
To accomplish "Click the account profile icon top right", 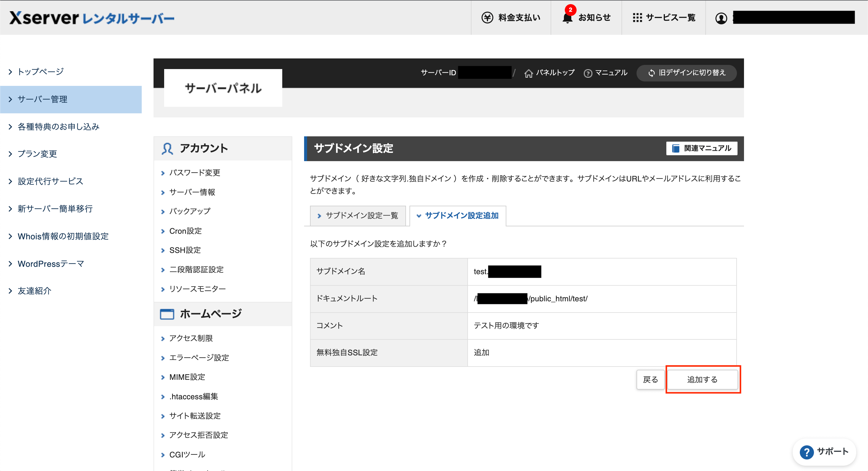I will pyautogui.click(x=722, y=18).
